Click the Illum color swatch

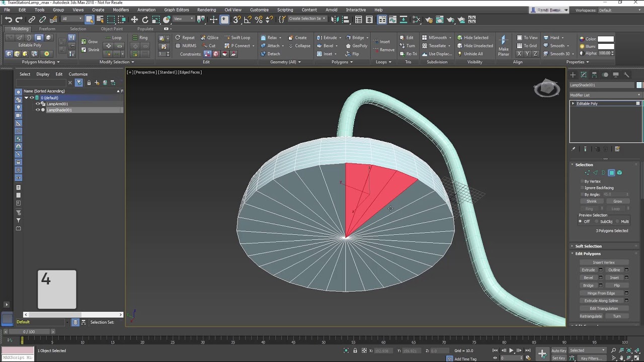pyautogui.click(x=606, y=46)
